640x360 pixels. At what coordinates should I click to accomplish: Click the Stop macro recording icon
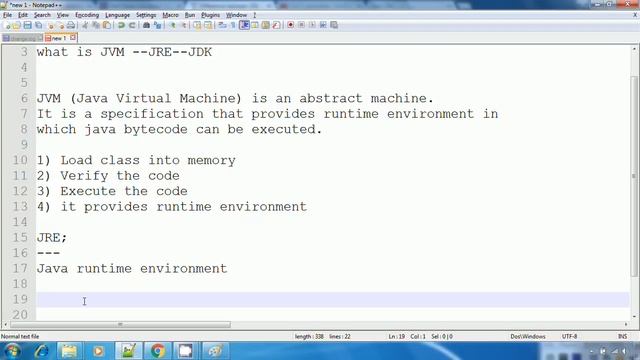[301, 25]
